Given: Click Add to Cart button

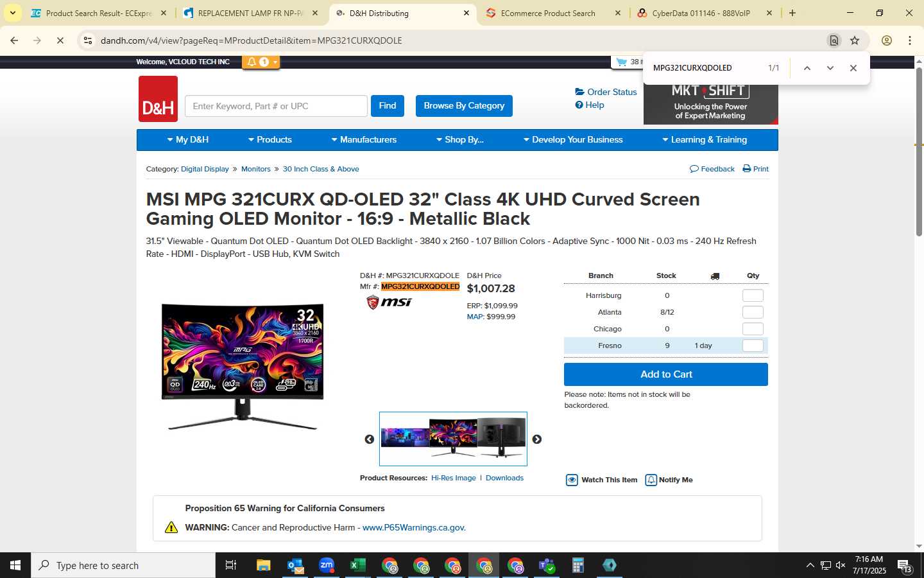Looking at the screenshot, I should pos(666,374).
